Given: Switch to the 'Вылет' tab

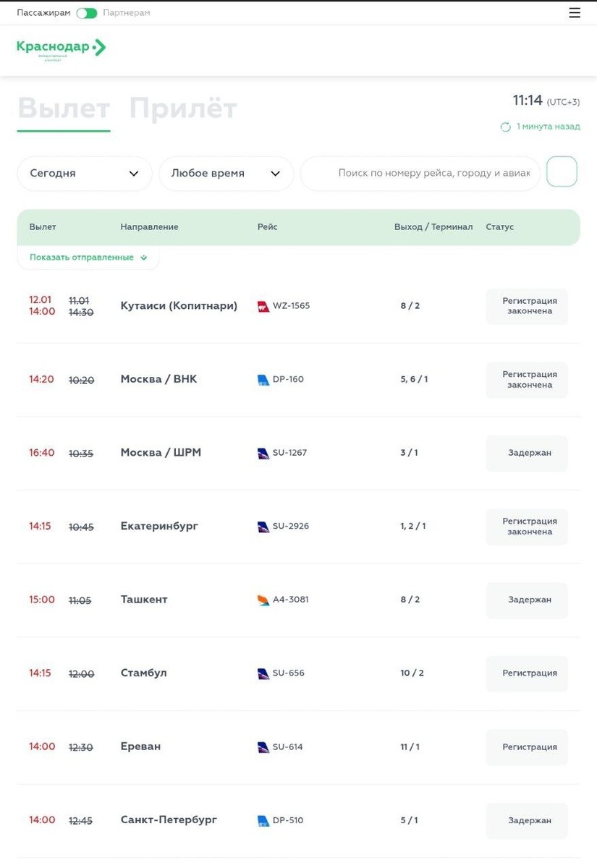Looking at the screenshot, I should point(64,109).
